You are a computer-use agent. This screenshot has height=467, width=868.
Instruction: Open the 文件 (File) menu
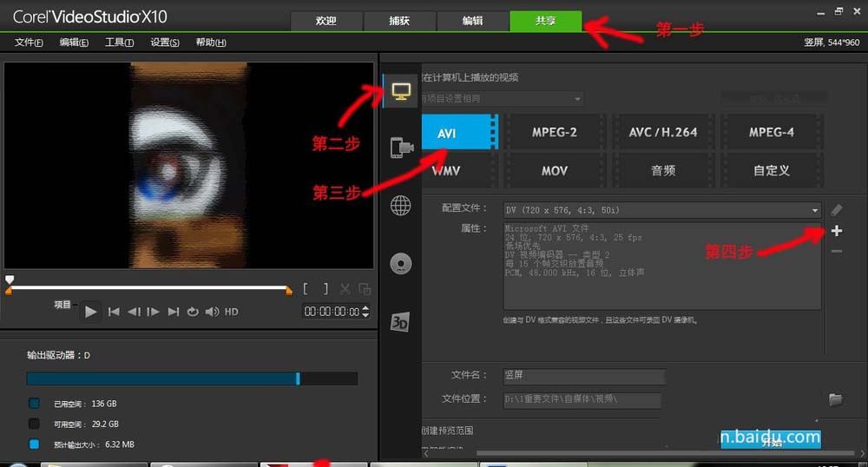[x=29, y=42]
